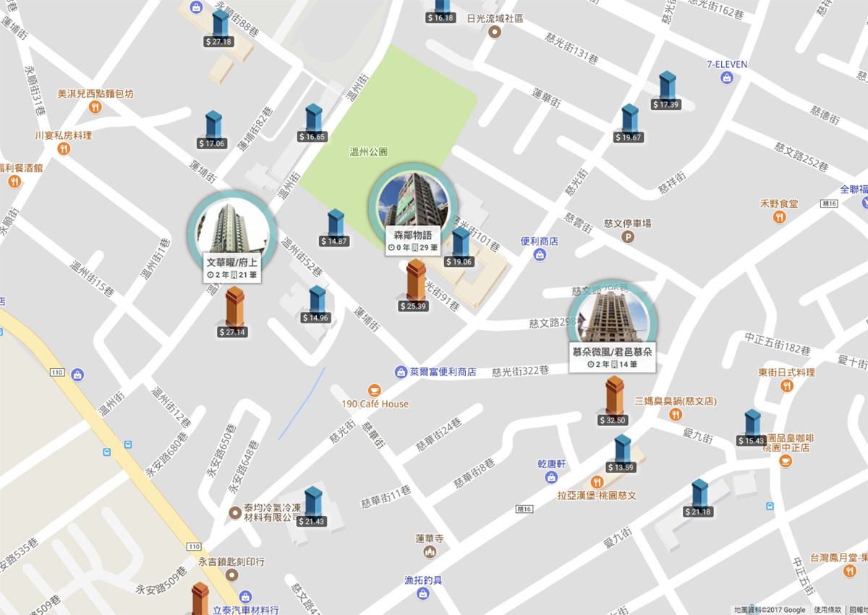The height and width of the screenshot is (615, 868).
Task: Click the $15.43 building marker
Action: pyautogui.click(x=752, y=428)
